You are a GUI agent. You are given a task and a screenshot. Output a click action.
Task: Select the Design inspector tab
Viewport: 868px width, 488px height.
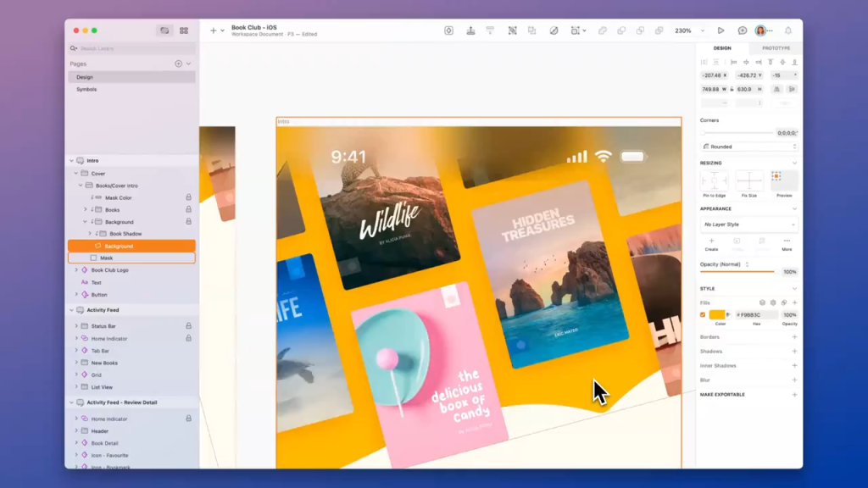pyautogui.click(x=722, y=48)
